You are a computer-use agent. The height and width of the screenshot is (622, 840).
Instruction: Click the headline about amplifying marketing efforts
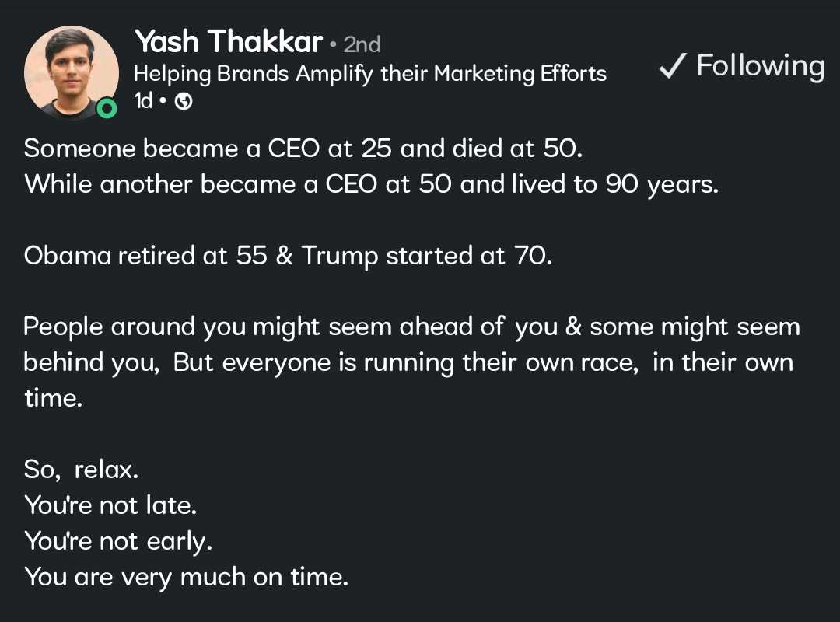(x=369, y=74)
